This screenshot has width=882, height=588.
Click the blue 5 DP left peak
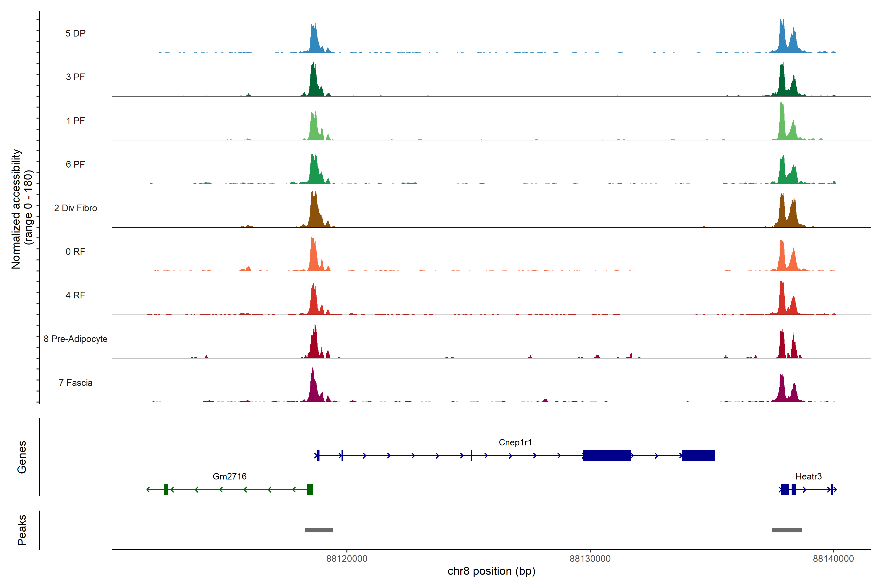point(314,41)
